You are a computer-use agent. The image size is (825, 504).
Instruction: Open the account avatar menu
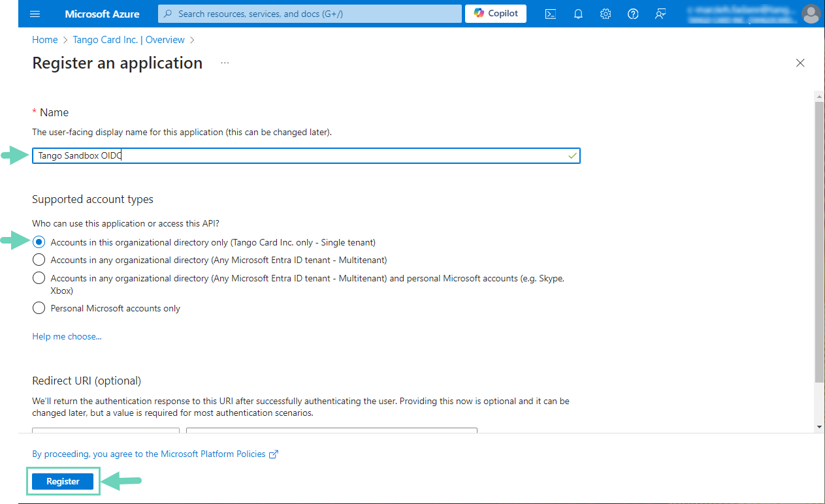[x=811, y=14]
